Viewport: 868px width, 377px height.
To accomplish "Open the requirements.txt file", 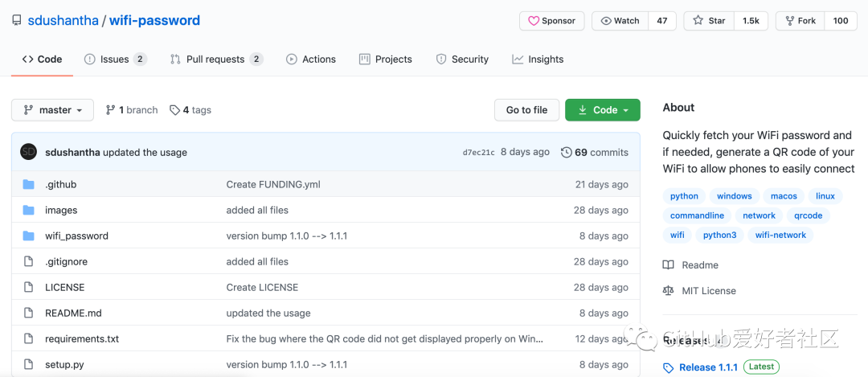I will coord(82,338).
